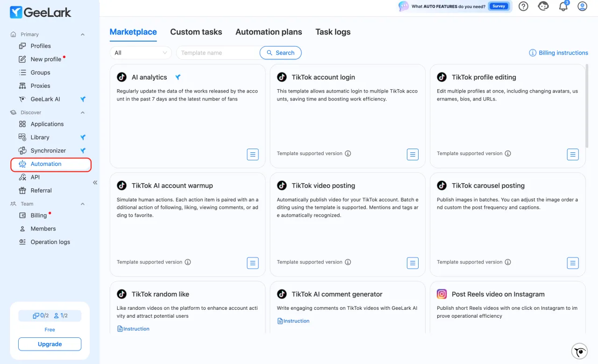Image resolution: width=598 pixels, height=364 pixels.
Task: Click info icon on TikTok account login
Action: pyautogui.click(x=348, y=154)
